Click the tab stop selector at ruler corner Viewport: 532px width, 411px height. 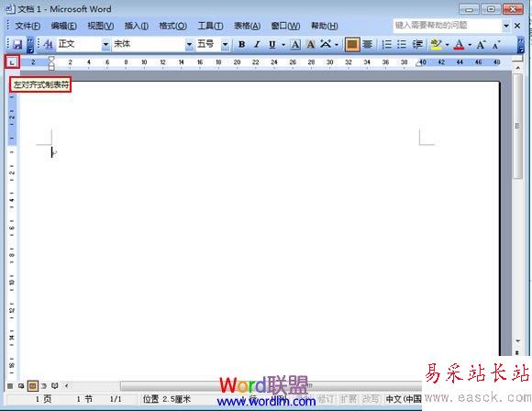pos(12,62)
